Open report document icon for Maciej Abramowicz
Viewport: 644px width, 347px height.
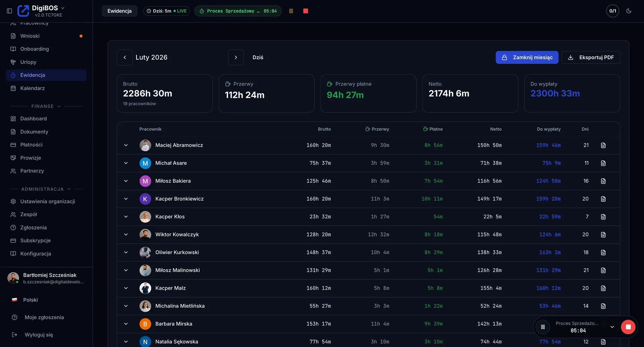(x=603, y=145)
